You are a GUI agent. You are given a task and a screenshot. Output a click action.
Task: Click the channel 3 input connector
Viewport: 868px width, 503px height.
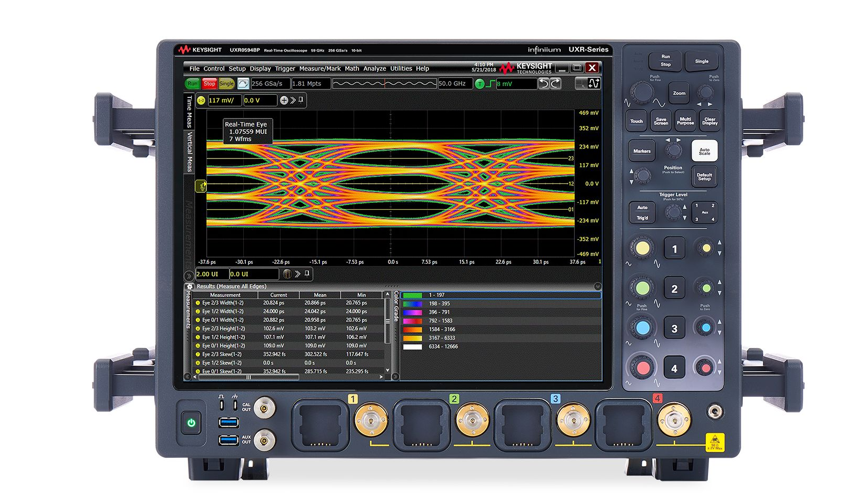click(x=574, y=420)
